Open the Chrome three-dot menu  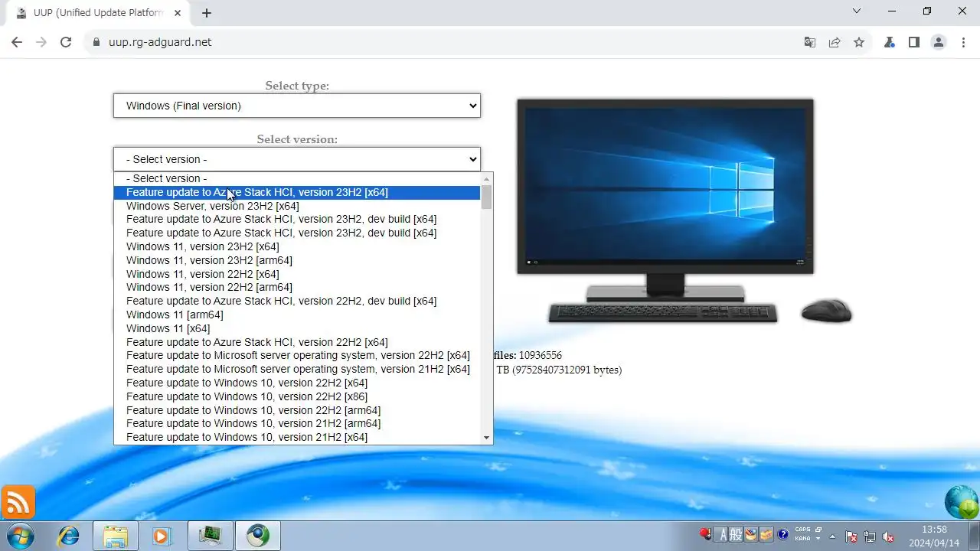[x=963, y=42]
